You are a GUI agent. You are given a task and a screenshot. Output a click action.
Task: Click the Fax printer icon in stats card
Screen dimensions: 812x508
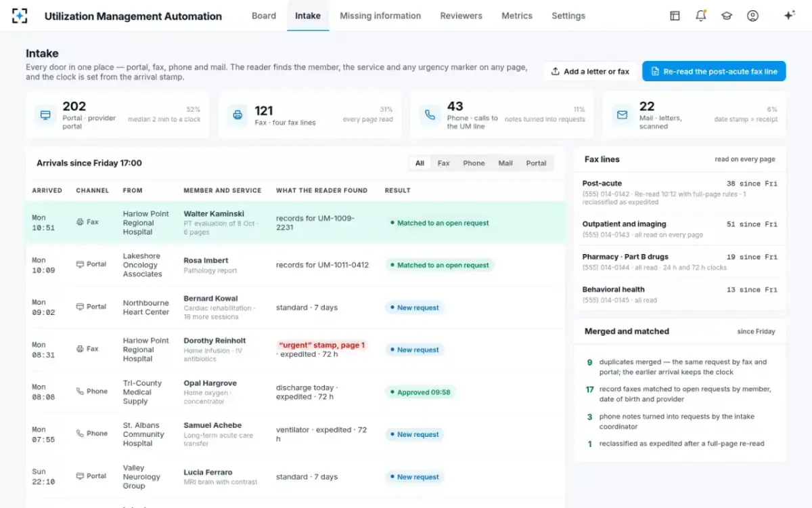pyautogui.click(x=238, y=115)
